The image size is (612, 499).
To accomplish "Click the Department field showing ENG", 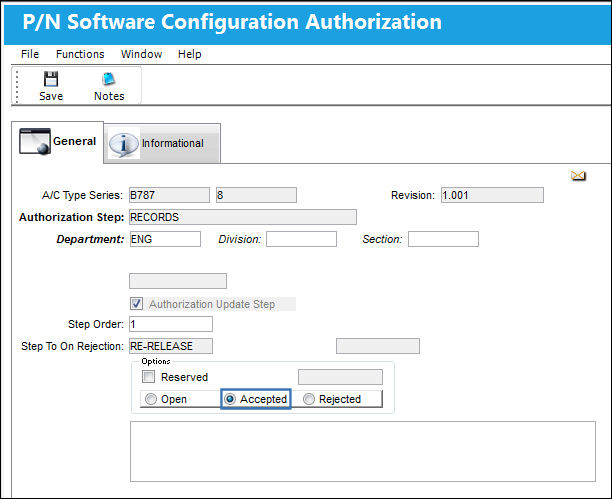I will (165, 239).
